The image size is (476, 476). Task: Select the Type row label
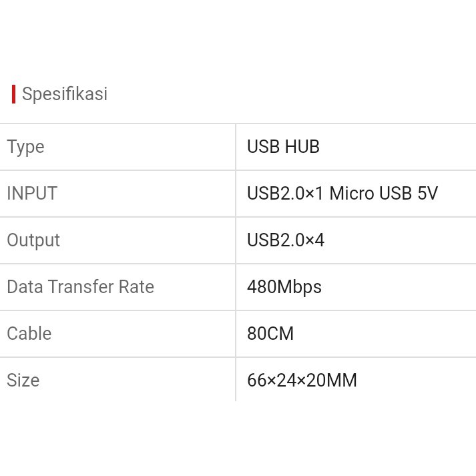25,147
